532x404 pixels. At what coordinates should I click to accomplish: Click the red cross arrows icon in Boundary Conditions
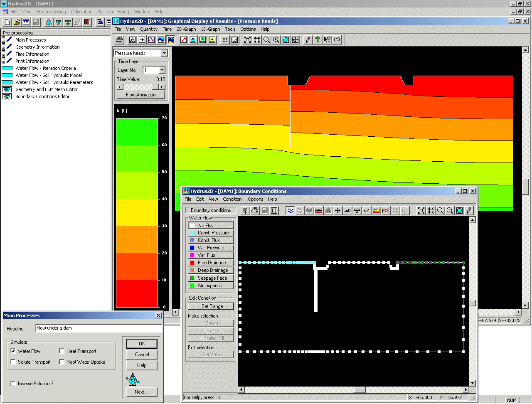tap(337, 211)
